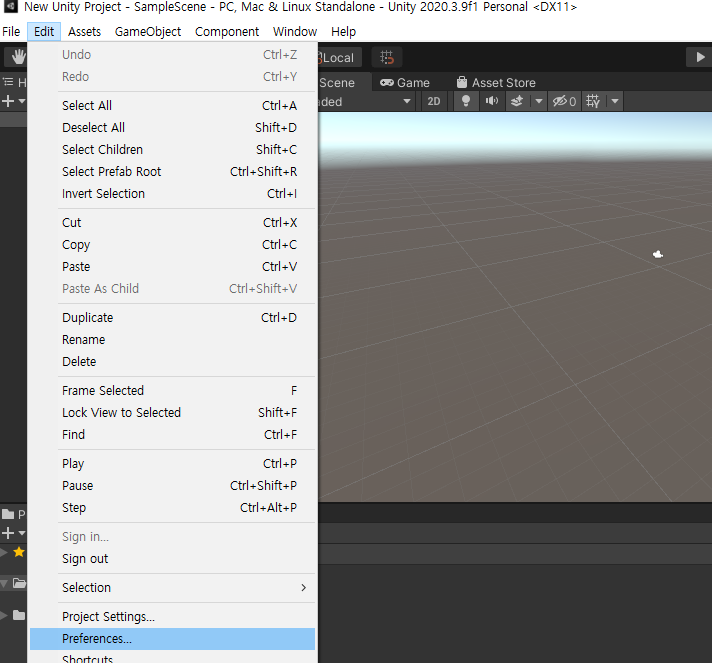Switch to the Scene tab
712x663 pixels.
(337, 83)
